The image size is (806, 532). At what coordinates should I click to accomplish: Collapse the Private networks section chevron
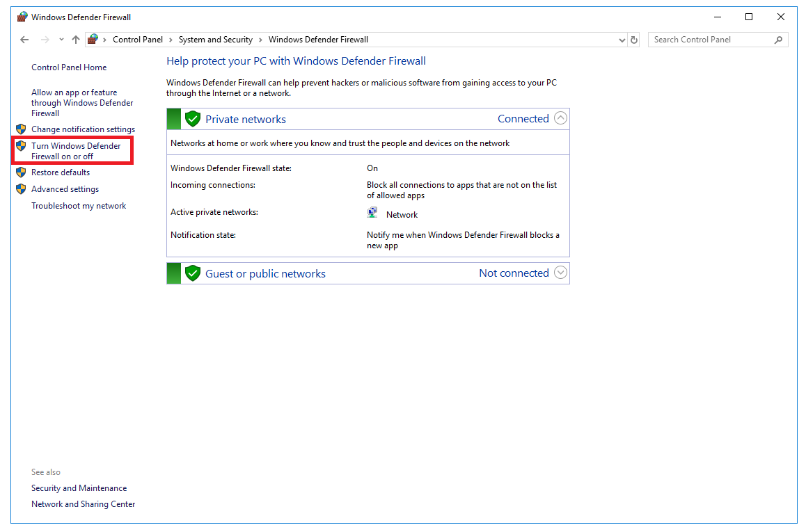pyautogui.click(x=561, y=119)
